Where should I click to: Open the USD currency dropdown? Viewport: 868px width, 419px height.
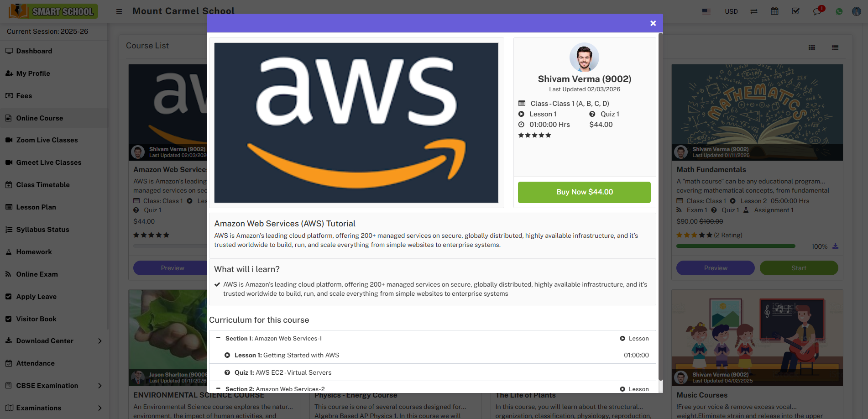pos(731,11)
